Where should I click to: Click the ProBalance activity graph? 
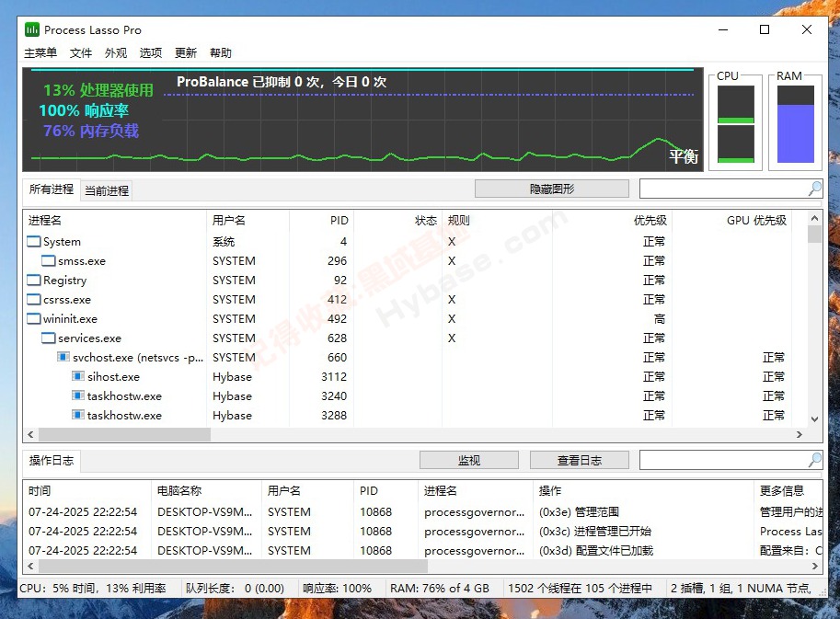tap(362, 120)
